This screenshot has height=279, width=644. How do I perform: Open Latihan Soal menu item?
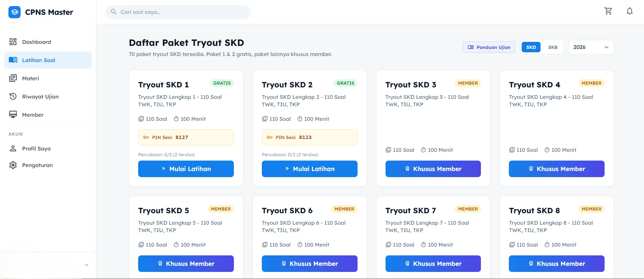48,60
